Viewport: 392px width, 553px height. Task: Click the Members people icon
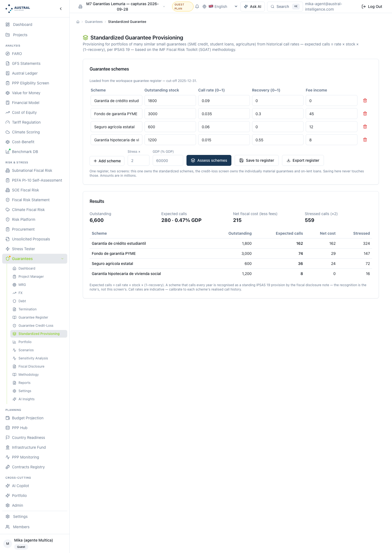tap(8, 527)
